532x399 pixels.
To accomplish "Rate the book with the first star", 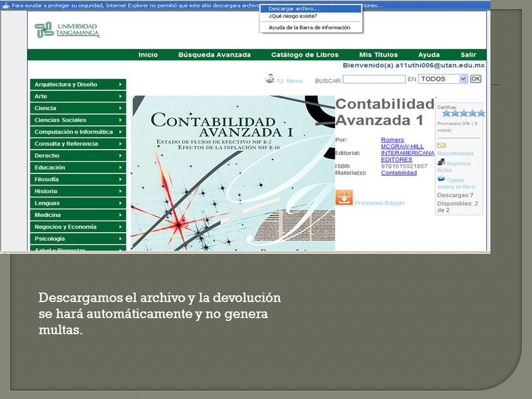I will [446, 114].
